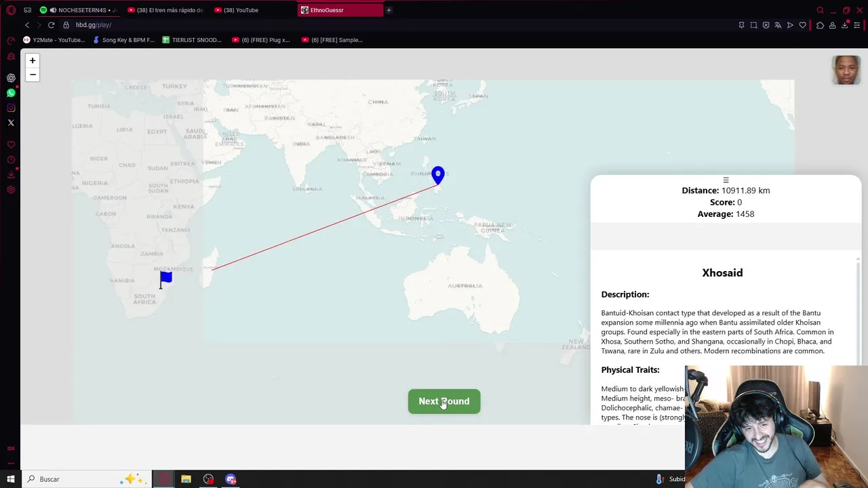Image resolution: width=868 pixels, height=488 pixels.
Task: Open the (6) (FREE) Plug bookmark
Action: [x=261, y=40]
